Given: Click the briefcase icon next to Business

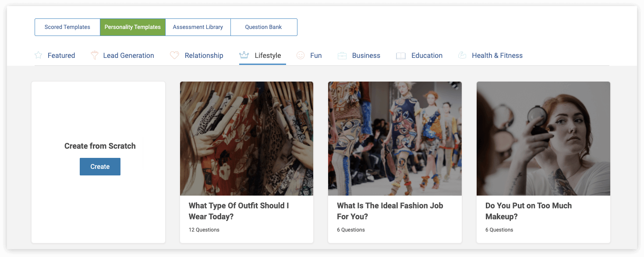Looking at the screenshot, I should point(342,56).
